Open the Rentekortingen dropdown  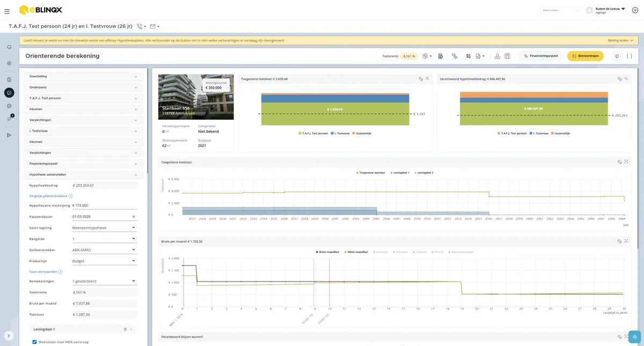[104, 281]
